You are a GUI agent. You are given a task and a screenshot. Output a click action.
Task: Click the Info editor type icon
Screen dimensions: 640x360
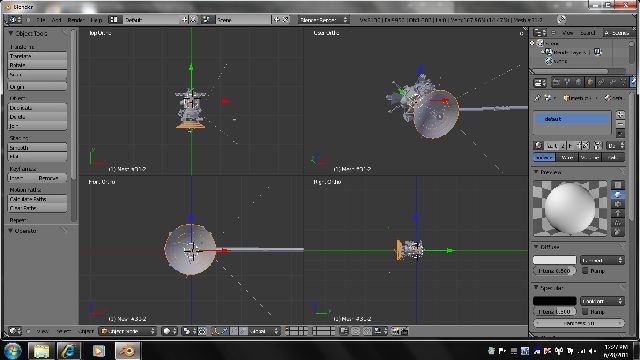[x=15, y=20]
